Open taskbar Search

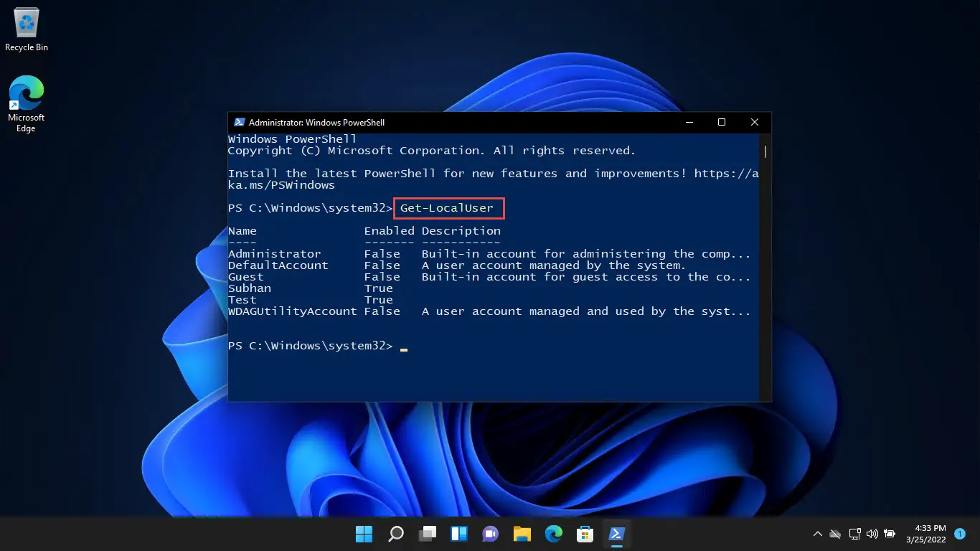tap(396, 534)
